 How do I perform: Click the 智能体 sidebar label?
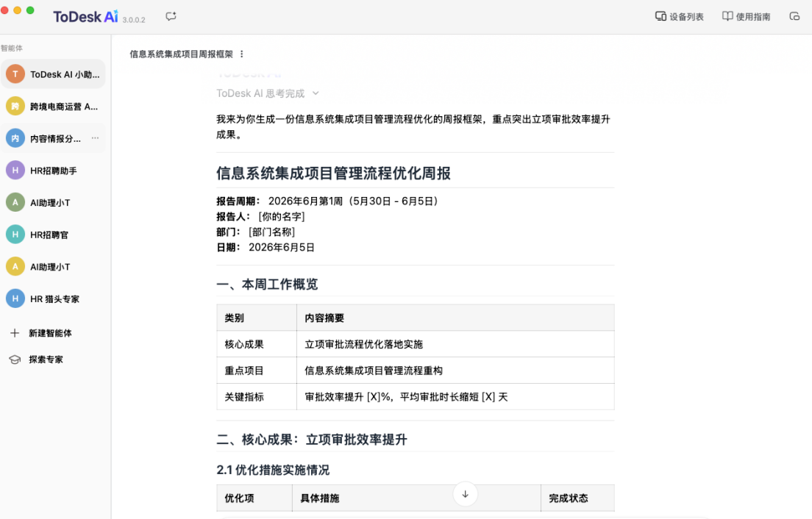(x=11, y=48)
